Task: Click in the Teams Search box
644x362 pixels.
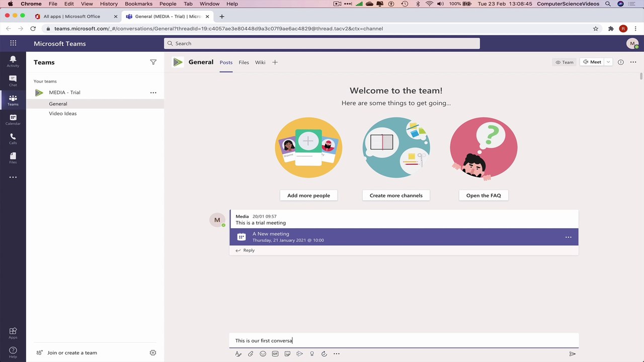Action: [x=322, y=44]
